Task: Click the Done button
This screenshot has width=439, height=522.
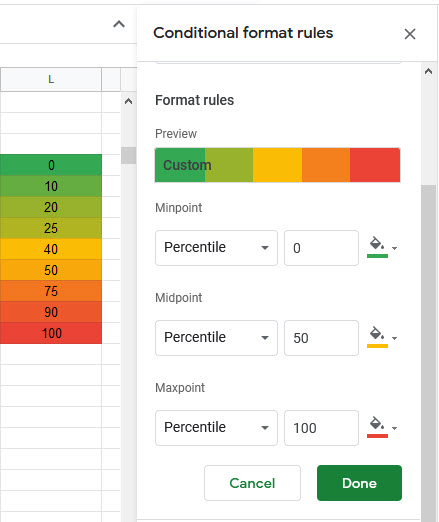Action: coord(359,483)
